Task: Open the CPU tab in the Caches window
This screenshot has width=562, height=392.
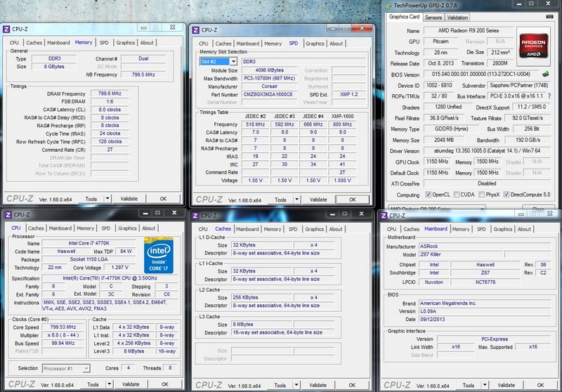Action: click(x=203, y=229)
